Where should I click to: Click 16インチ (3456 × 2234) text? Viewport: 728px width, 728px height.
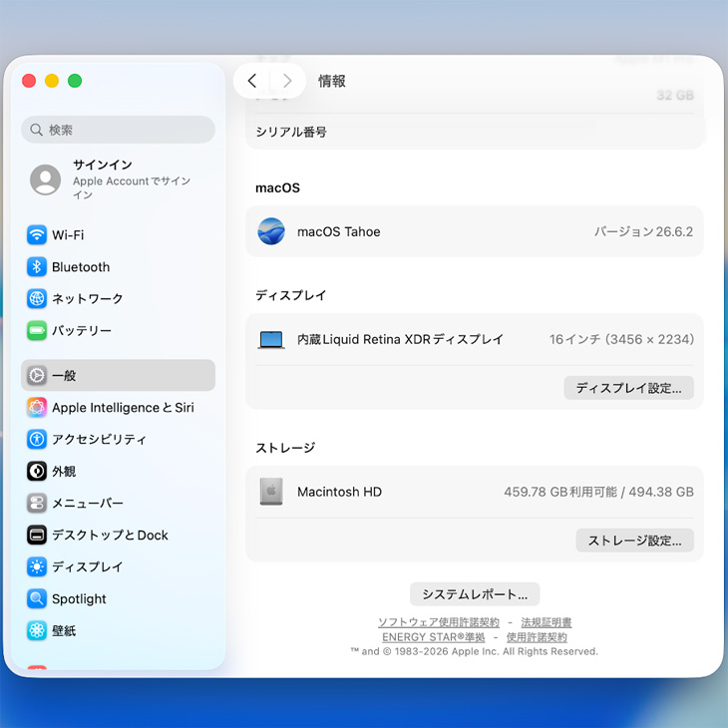[621, 339]
